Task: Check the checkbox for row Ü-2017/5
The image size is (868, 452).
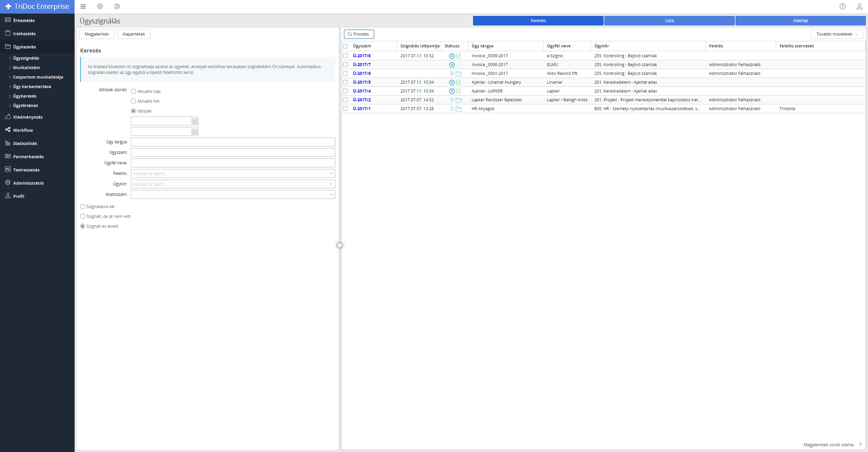Action: click(346, 82)
